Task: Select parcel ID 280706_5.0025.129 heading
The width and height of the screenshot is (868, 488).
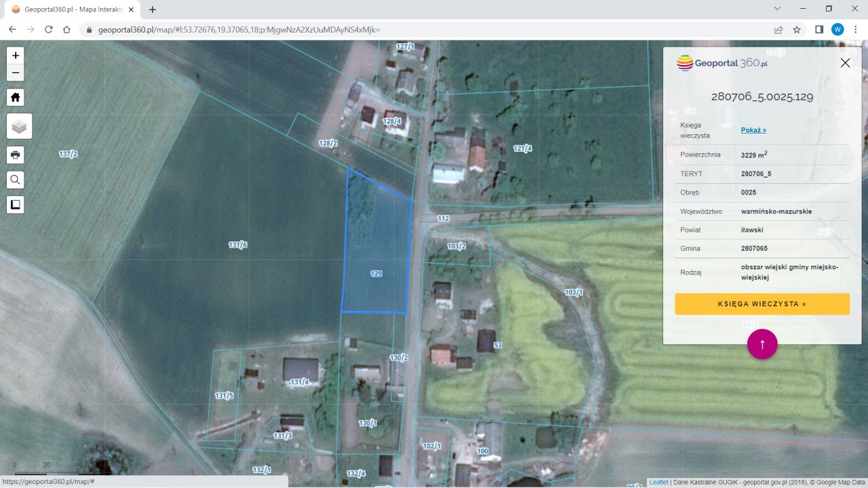Action: 762,96
